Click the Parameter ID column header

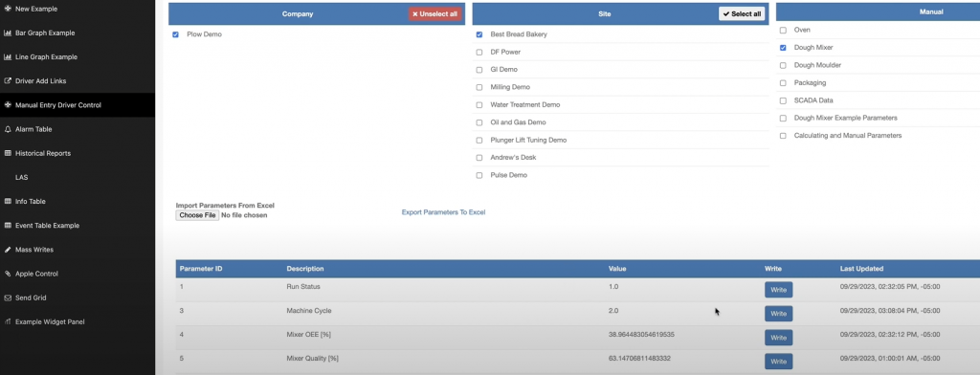click(201, 269)
